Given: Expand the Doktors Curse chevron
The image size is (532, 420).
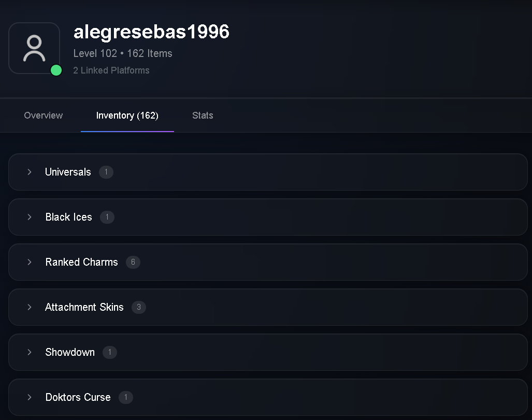Looking at the screenshot, I should click(x=30, y=397).
